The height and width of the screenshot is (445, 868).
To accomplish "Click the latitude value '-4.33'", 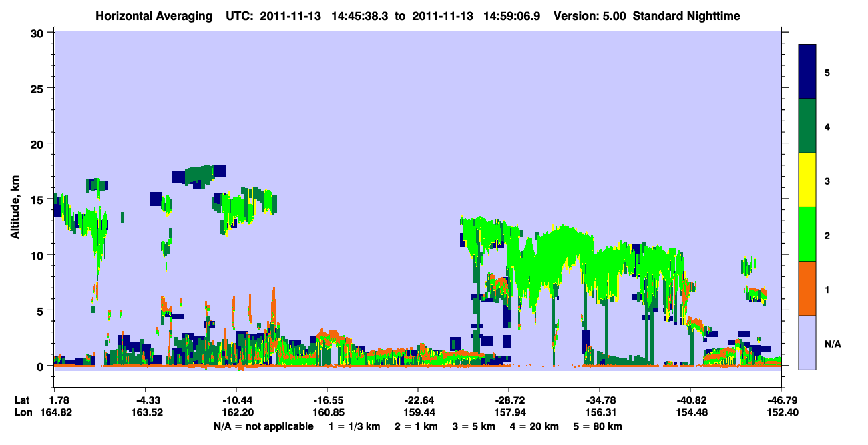I will point(146,400).
